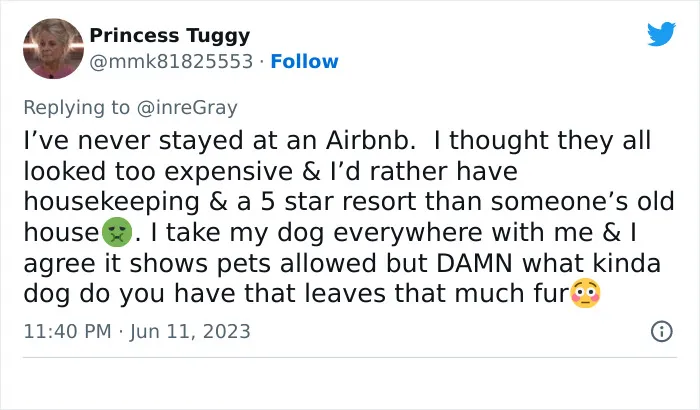This screenshot has height=410, width=700.
Task: Click the 'Replying to' label
Action: pos(76,108)
